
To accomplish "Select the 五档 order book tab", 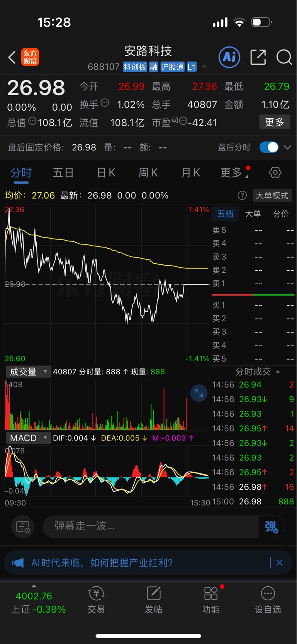I will click(x=225, y=214).
